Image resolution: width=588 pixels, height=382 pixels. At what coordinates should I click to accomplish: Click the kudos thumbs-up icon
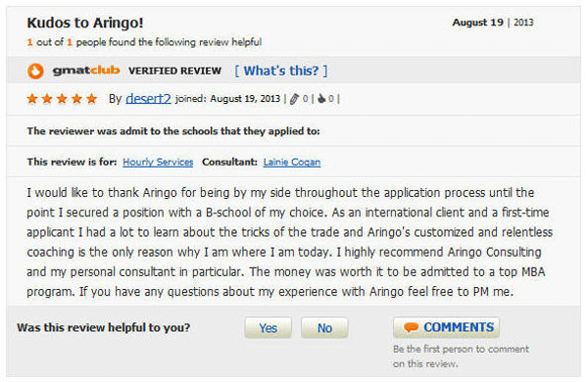(321, 99)
